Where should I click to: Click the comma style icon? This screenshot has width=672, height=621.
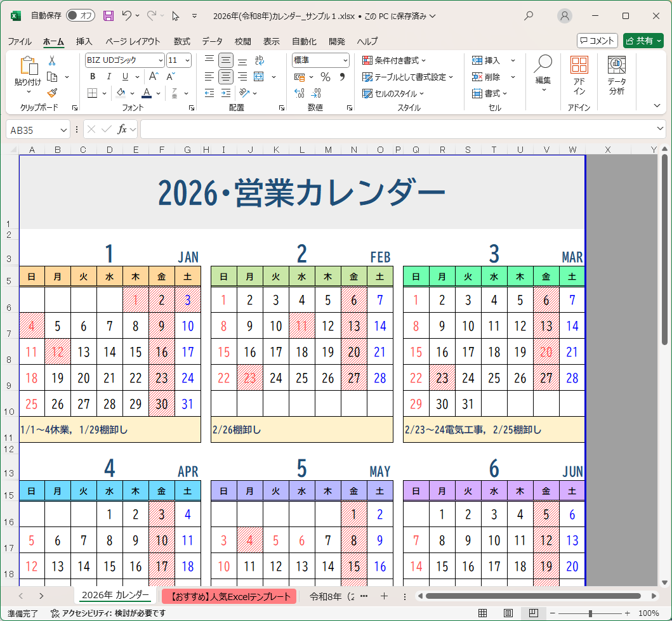pyautogui.click(x=343, y=77)
